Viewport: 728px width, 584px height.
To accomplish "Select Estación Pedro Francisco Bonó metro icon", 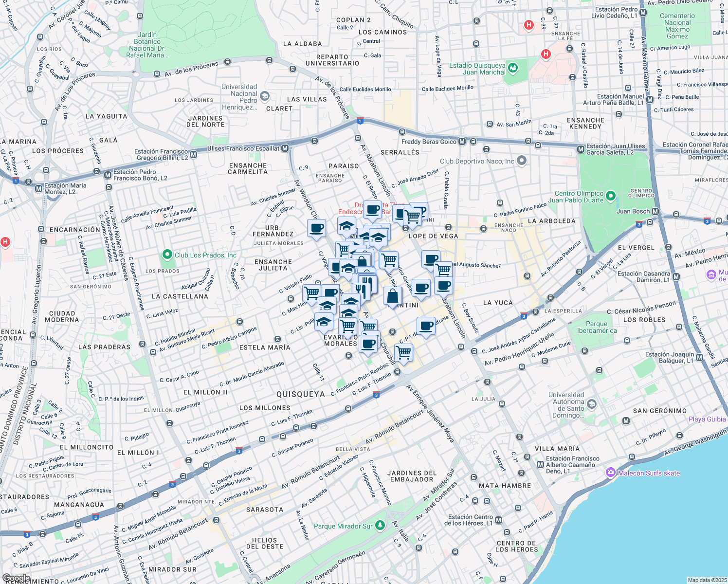I will coord(108,174).
